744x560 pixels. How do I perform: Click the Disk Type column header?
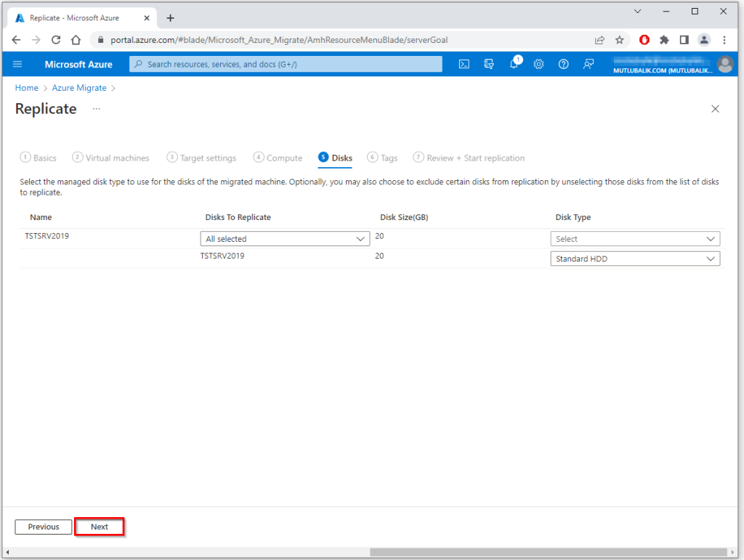point(573,217)
